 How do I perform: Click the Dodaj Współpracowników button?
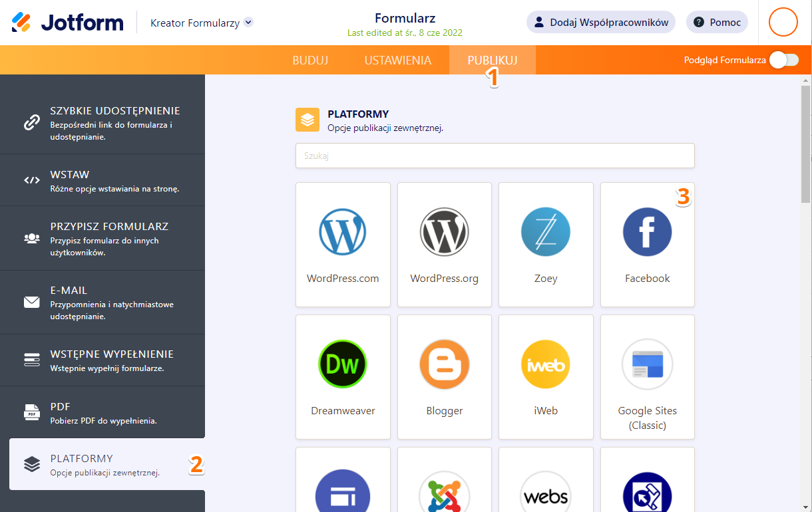[601, 22]
